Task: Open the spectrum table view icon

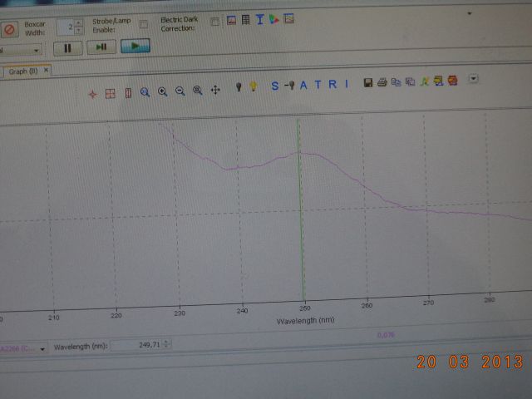Action: coord(246,20)
